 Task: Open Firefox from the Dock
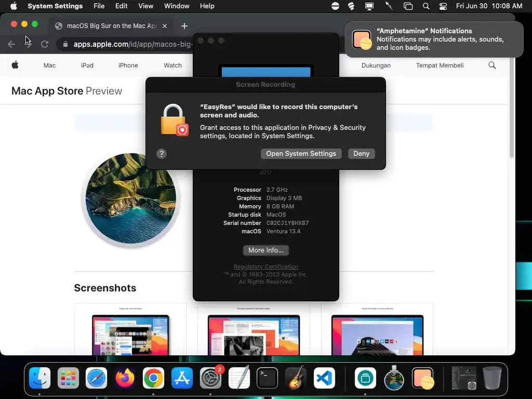(x=125, y=378)
